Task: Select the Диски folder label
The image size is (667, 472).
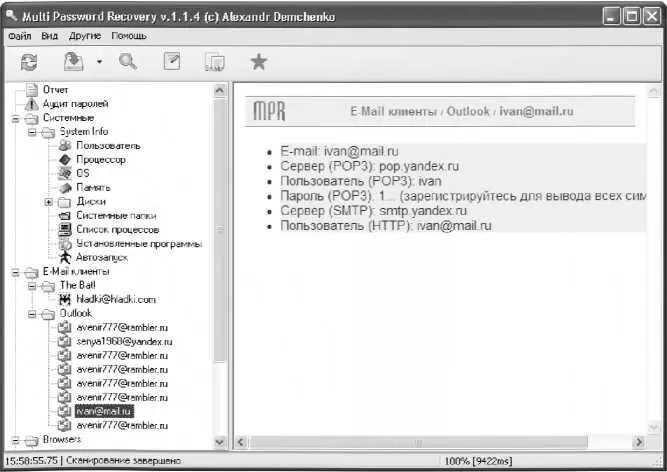Action: [91, 202]
